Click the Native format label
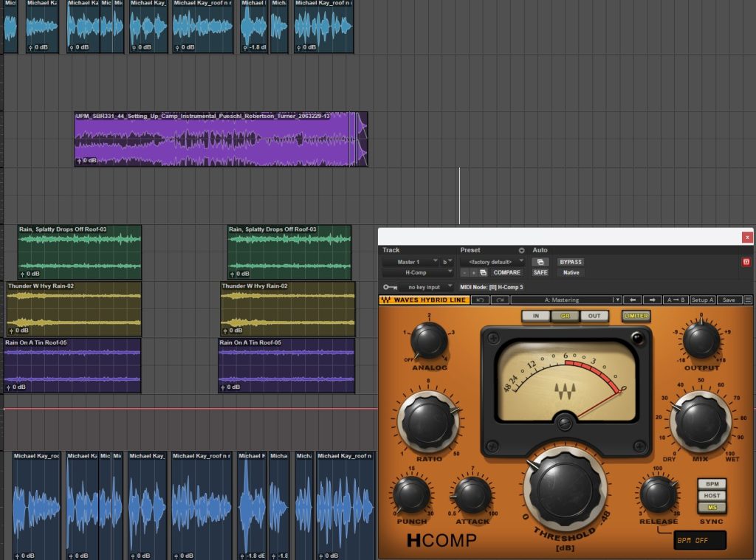 571,273
